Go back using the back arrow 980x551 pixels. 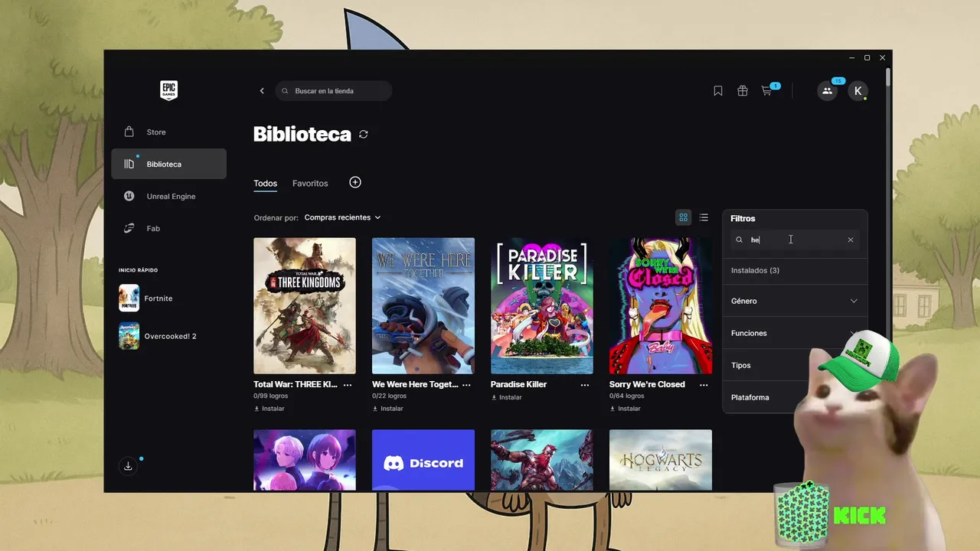(262, 91)
